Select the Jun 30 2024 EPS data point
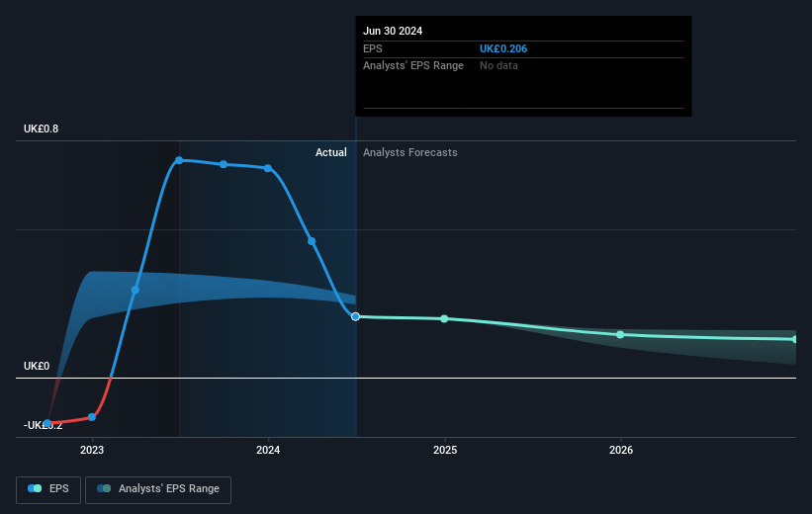 point(355,316)
